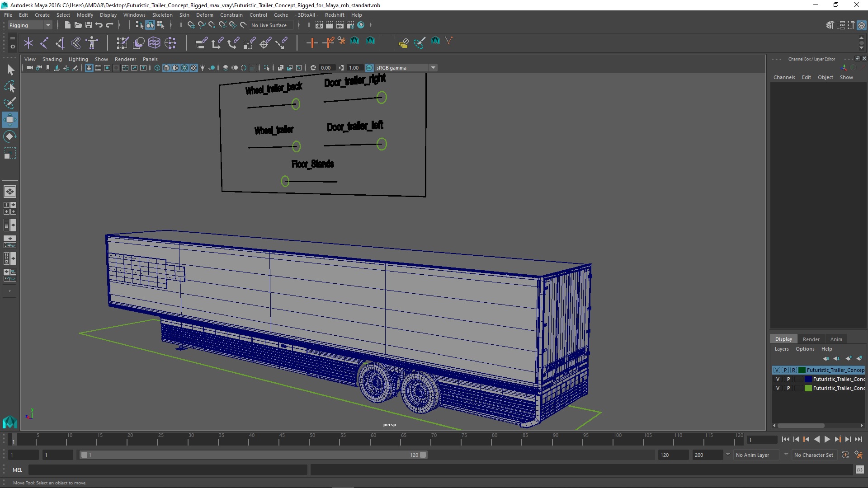Viewport: 868px width, 488px height.
Task: Toggle visibility V of first Futuristic_Trailer layer
Action: [777, 370]
